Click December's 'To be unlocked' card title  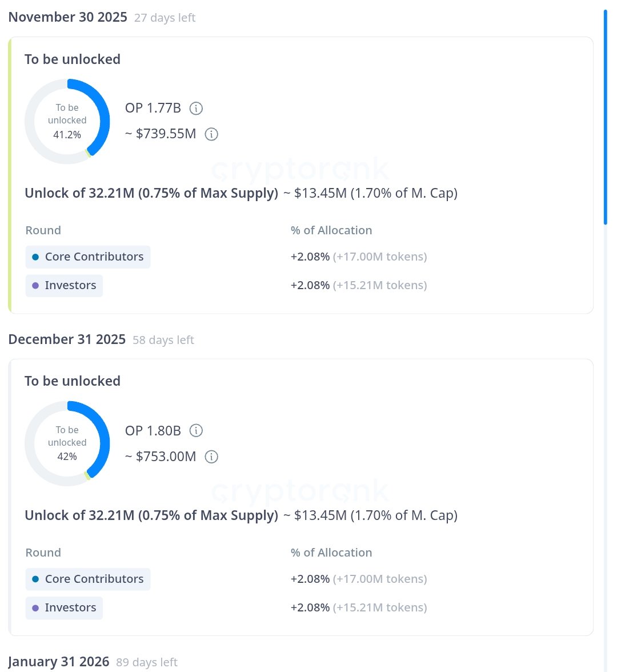73,381
